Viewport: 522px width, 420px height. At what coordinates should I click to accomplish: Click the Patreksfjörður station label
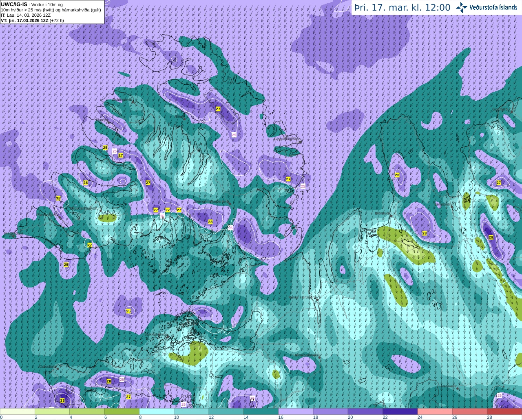[x=48, y=215]
